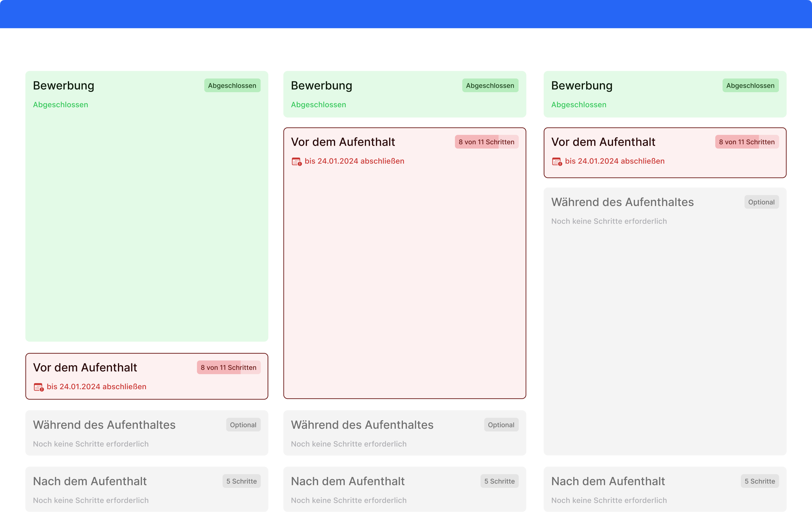
Task: Click green Abgeschlossen status text in middle Bewerbung card
Action: (318, 105)
